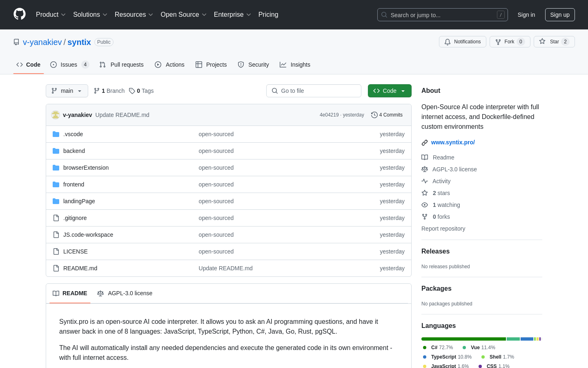Click the Vue 11.4% language link
This screenshot has width=588, height=368.
pyautogui.click(x=479, y=348)
